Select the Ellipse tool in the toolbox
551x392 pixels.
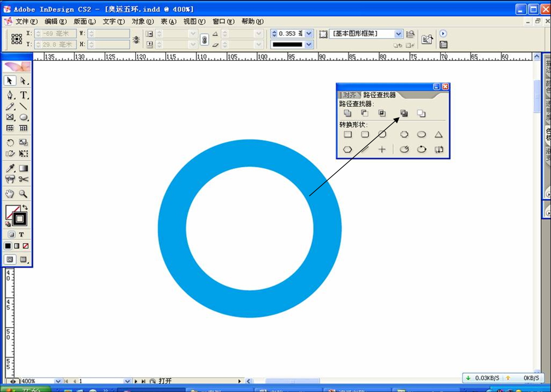(23, 117)
